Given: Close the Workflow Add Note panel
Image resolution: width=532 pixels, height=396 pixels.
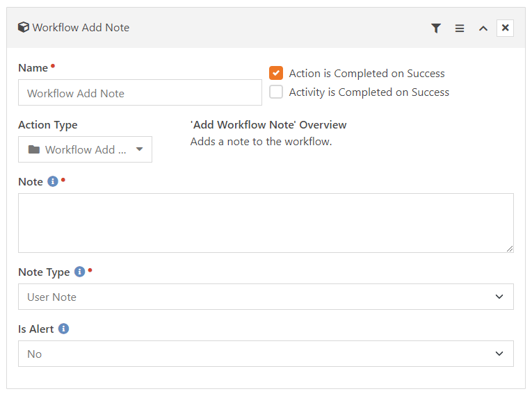Looking at the screenshot, I should pyautogui.click(x=506, y=28).
